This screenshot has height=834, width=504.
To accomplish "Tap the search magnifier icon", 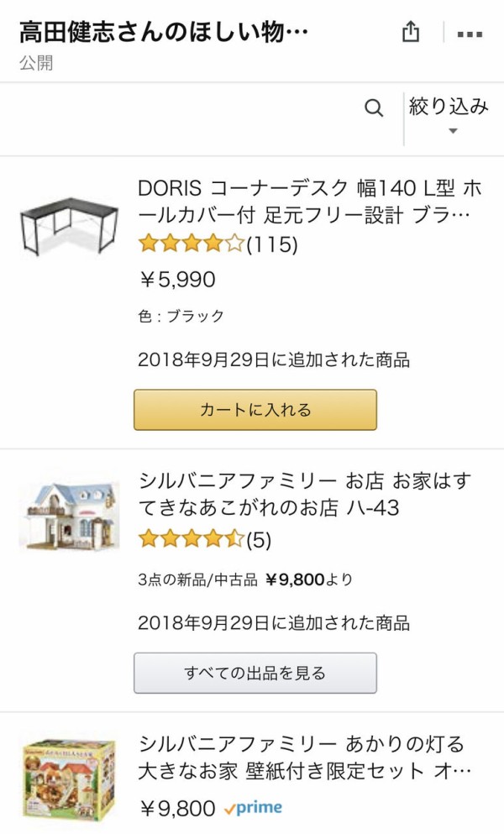I will tap(374, 108).
